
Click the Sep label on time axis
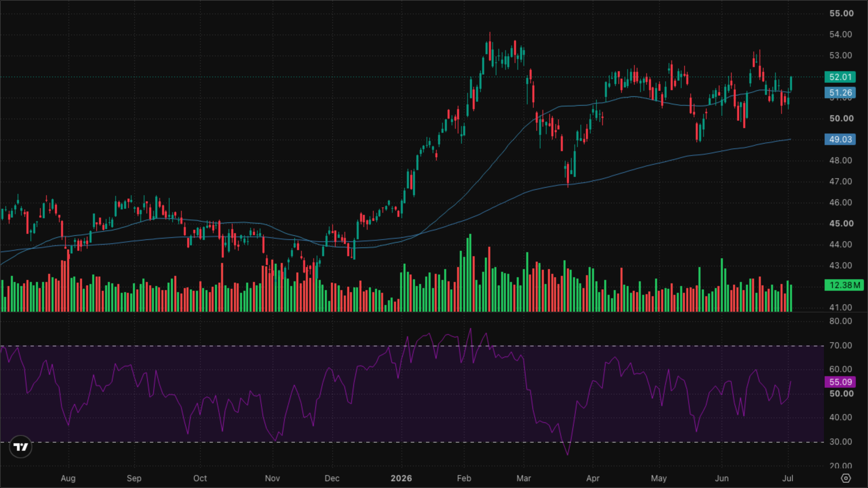134,478
